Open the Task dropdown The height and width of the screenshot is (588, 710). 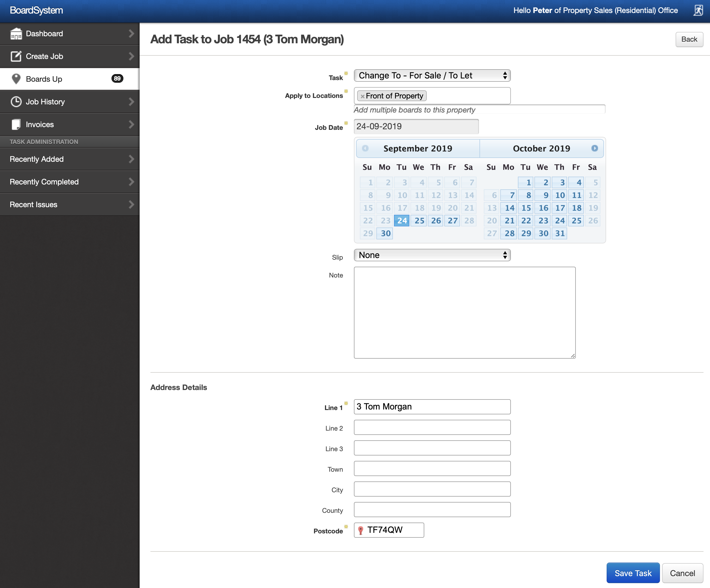[432, 76]
